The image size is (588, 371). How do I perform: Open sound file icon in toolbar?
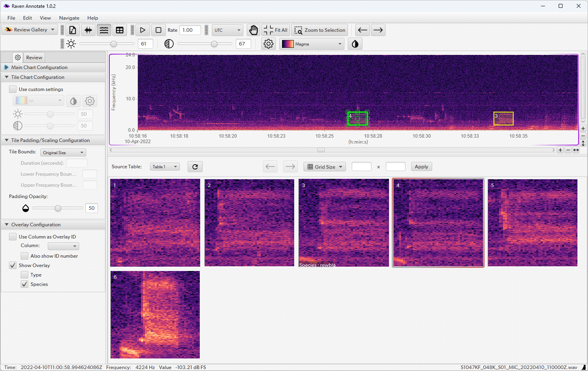72,30
